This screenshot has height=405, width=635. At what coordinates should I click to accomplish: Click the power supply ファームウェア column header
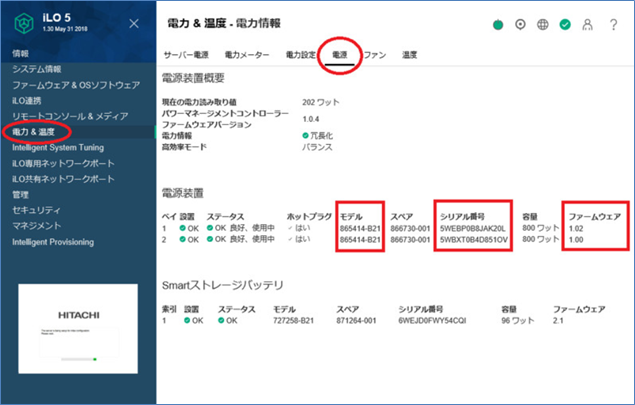click(595, 217)
